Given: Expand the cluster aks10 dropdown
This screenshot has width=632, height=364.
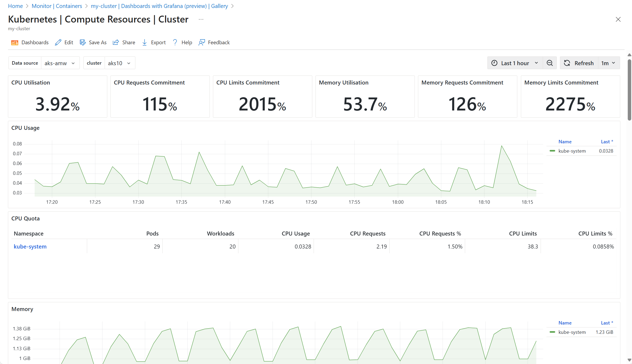Looking at the screenshot, I should pos(120,63).
